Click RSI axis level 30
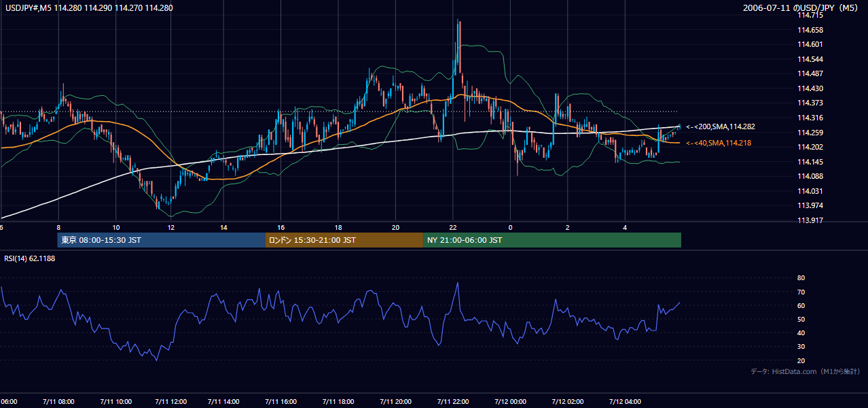 801,347
